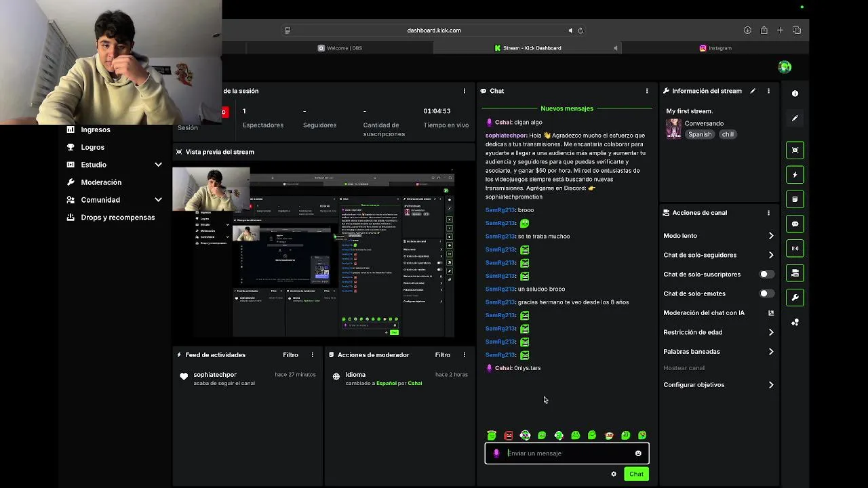The width and height of the screenshot is (868, 488).
Task: Open Feed de actividades three-dot menu
Action: click(313, 355)
